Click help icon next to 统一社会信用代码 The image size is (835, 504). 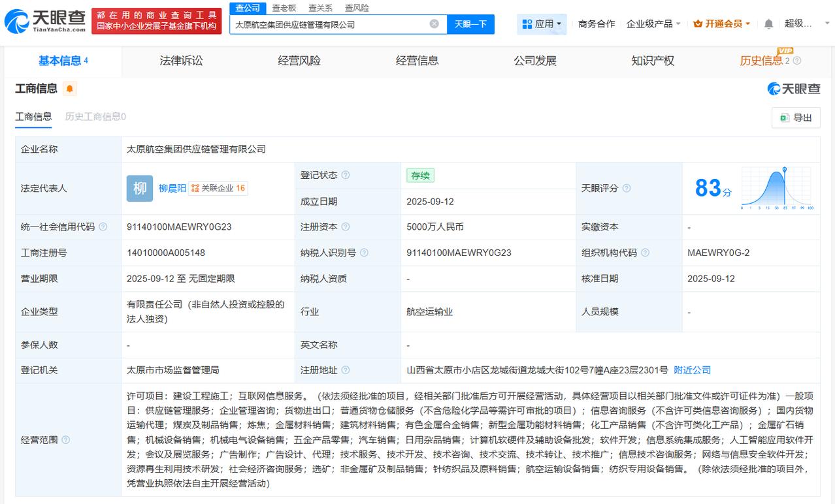coord(105,227)
